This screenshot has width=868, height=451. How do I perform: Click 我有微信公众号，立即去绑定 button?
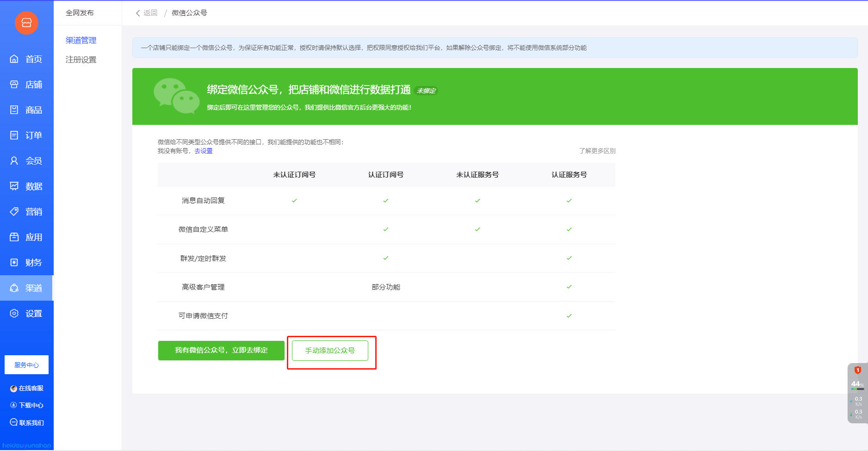click(221, 351)
